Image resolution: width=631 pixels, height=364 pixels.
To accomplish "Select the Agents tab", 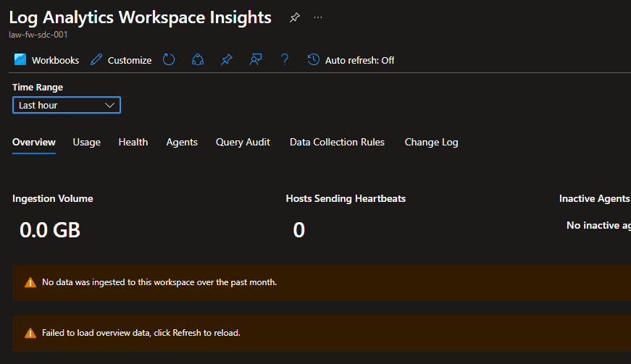I will tap(182, 142).
